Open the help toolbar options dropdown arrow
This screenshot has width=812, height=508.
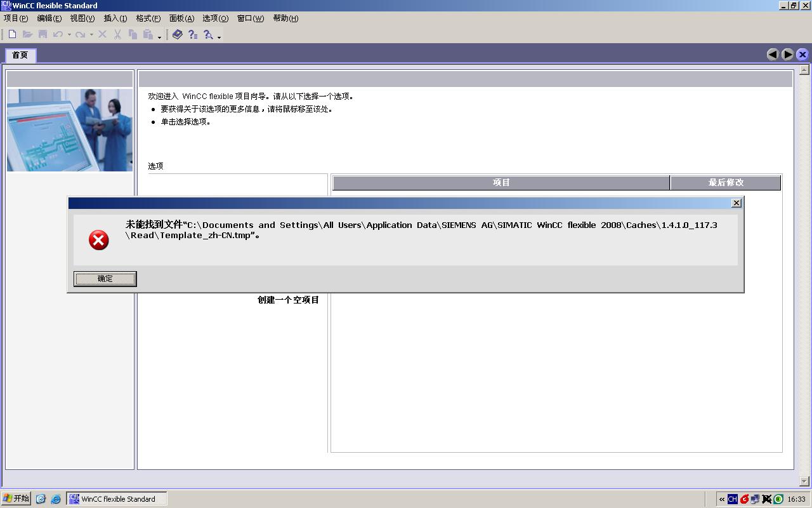(x=219, y=36)
